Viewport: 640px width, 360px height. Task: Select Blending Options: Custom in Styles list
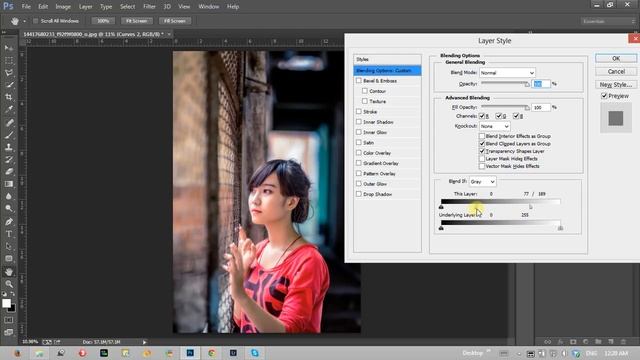pos(387,71)
